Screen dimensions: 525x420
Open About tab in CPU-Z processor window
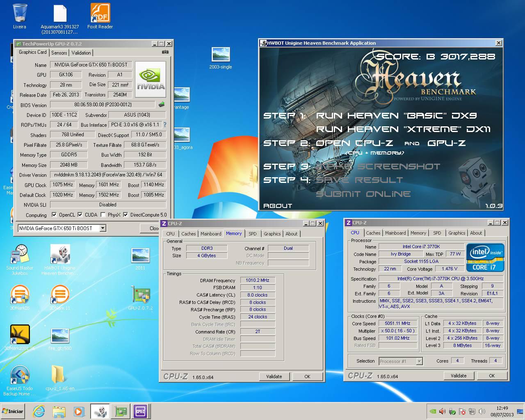pyautogui.click(x=476, y=233)
